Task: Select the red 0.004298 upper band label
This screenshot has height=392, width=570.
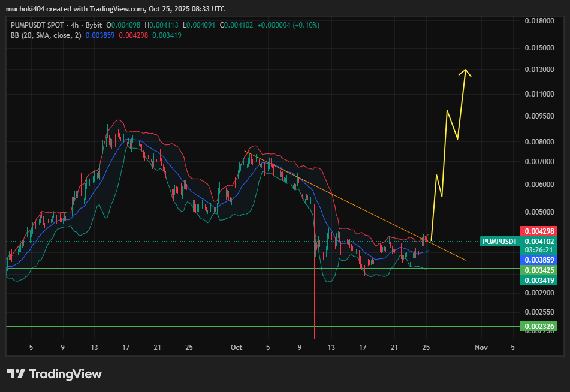Action: click(x=540, y=231)
